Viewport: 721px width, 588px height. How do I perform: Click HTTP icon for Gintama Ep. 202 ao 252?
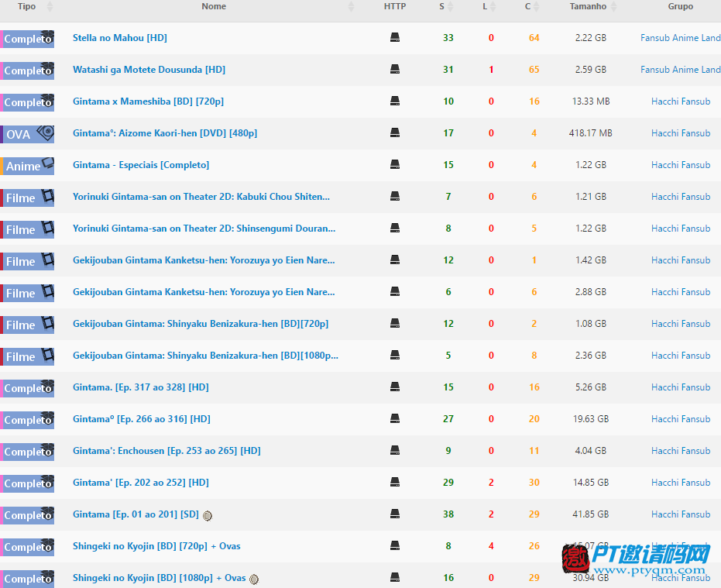[394, 482]
